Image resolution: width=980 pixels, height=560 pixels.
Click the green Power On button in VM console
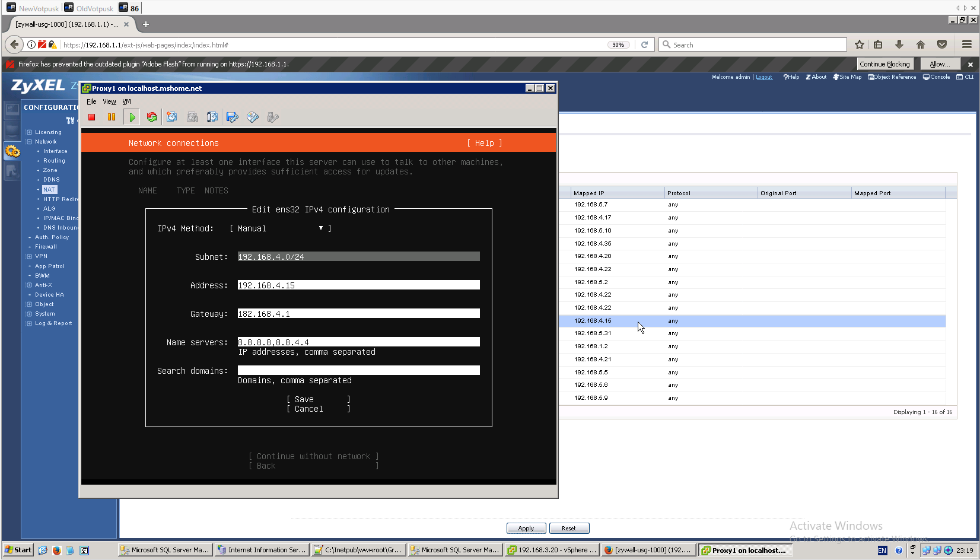pos(132,117)
